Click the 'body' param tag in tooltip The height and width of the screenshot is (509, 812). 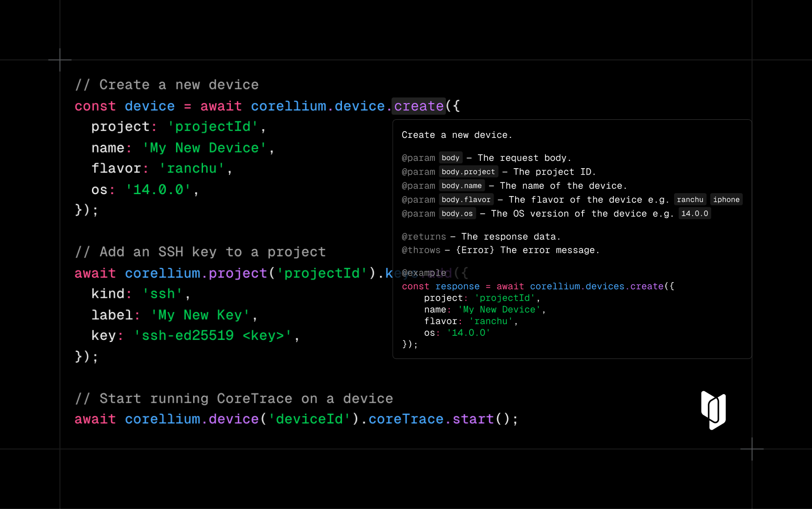click(x=451, y=158)
